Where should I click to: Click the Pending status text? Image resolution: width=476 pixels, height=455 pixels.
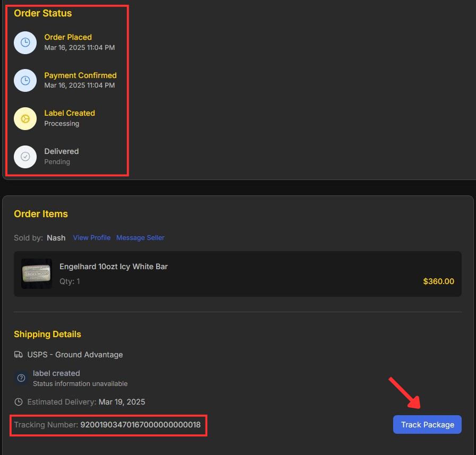click(x=57, y=162)
